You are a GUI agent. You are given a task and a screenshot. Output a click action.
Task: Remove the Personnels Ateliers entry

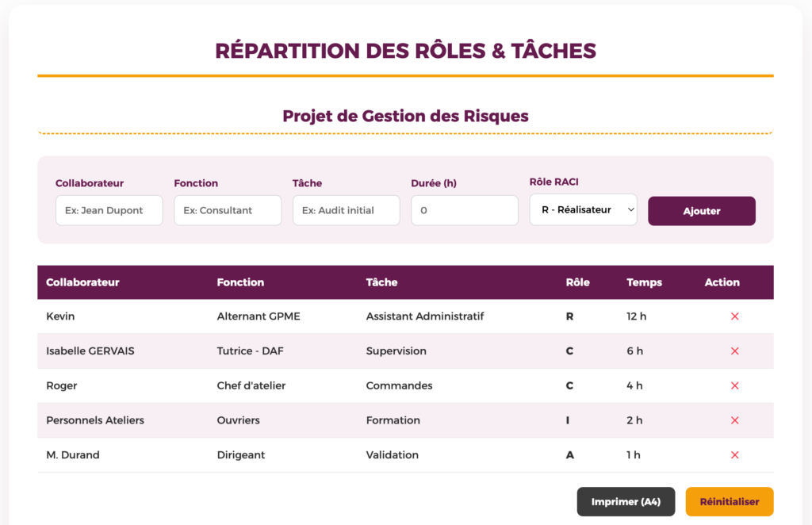click(x=734, y=420)
